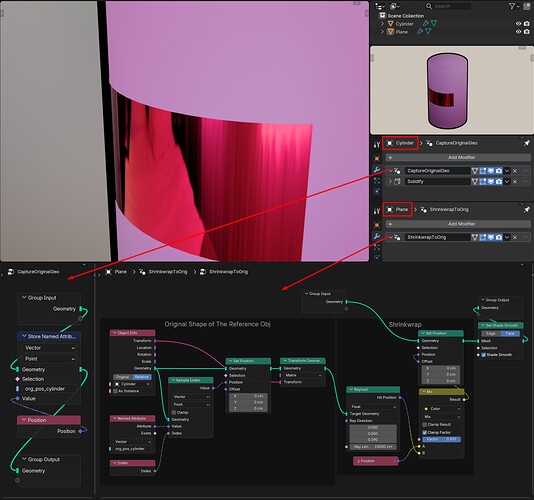Open the Physics tab in Cylinder properties
The width and height of the screenshot is (534, 500).
click(x=377, y=191)
